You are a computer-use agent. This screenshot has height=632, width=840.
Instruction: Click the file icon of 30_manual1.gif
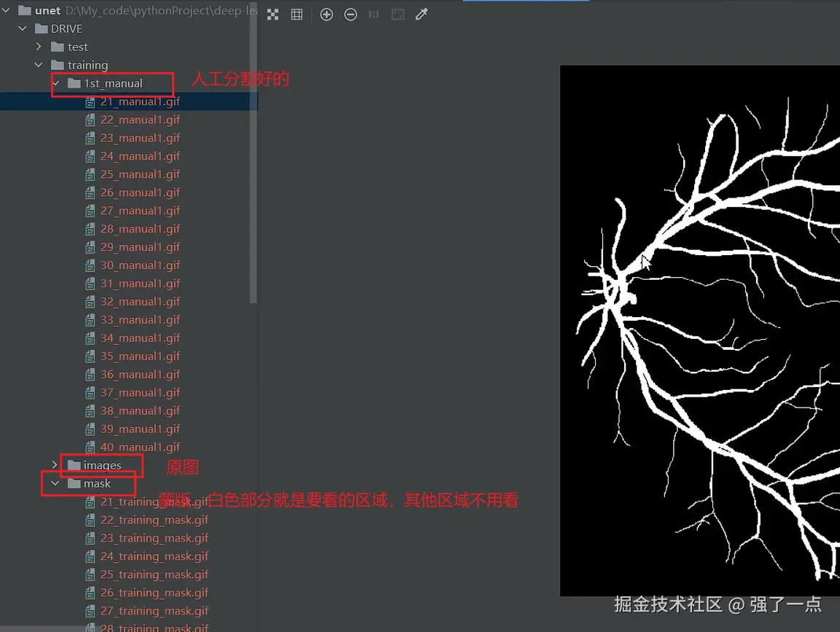point(90,265)
